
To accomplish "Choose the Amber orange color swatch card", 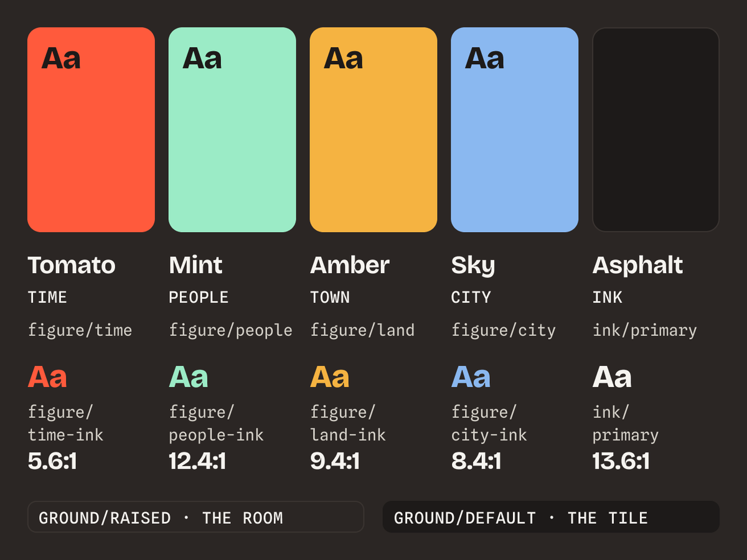I will [374, 129].
